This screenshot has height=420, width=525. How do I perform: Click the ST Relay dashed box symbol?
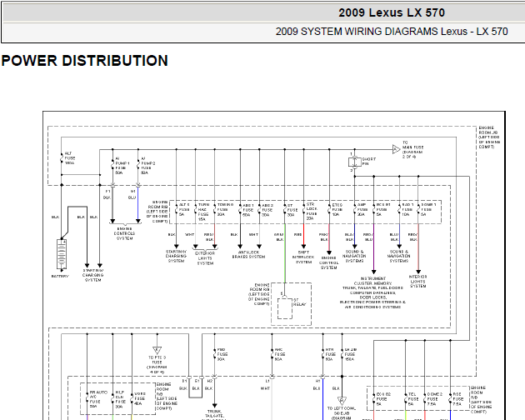pyautogui.click(x=285, y=308)
